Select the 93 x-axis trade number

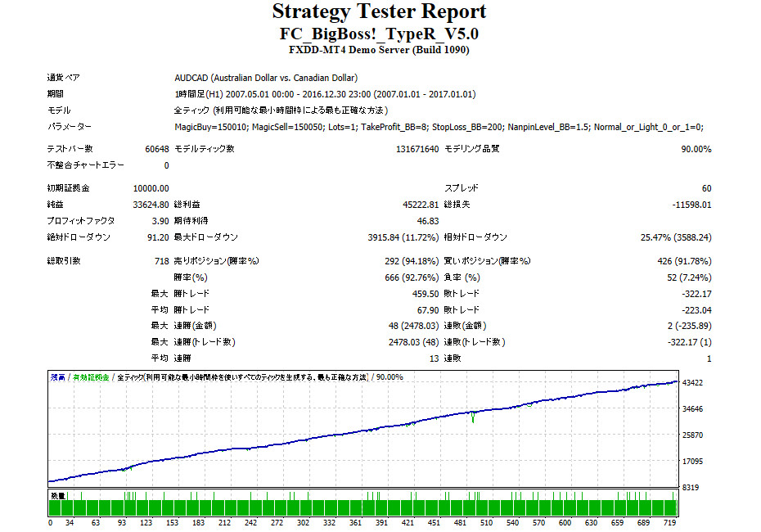[x=122, y=523]
